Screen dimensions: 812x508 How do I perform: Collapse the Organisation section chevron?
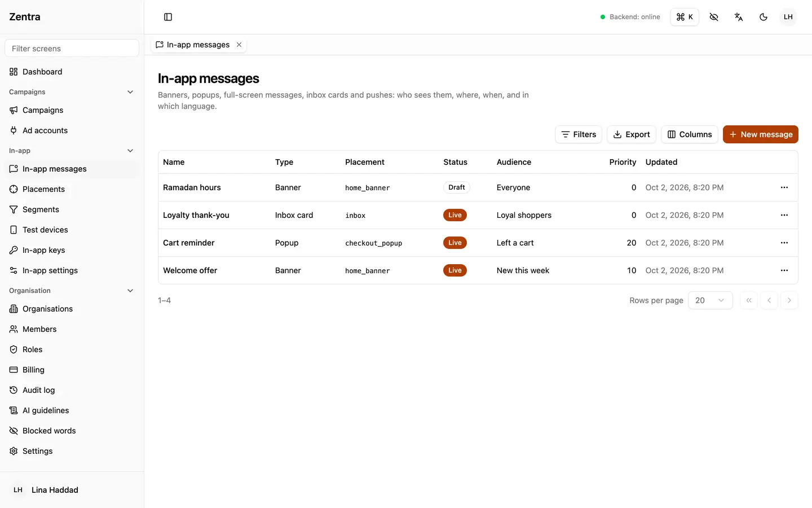[130, 291]
